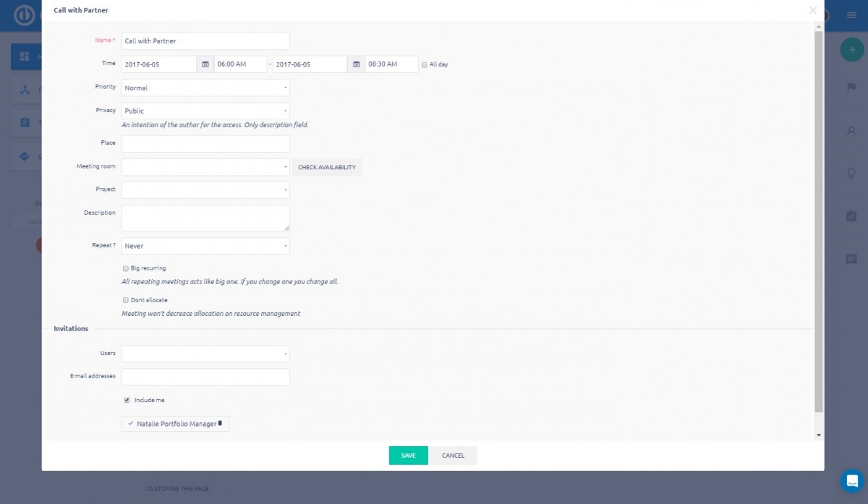Open the chat bubble icon at bottom right
The height and width of the screenshot is (504, 868).
click(x=851, y=480)
